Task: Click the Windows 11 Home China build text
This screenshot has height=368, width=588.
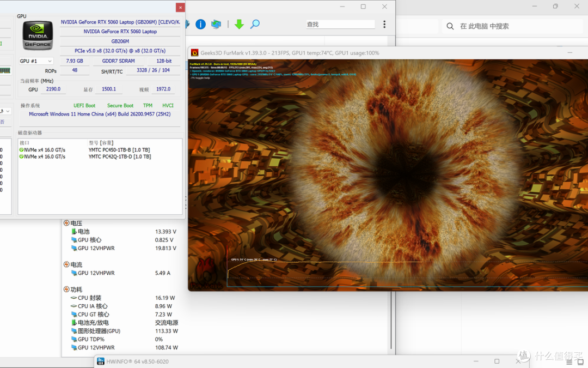Action: pyautogui.click(x=100, y=114)
